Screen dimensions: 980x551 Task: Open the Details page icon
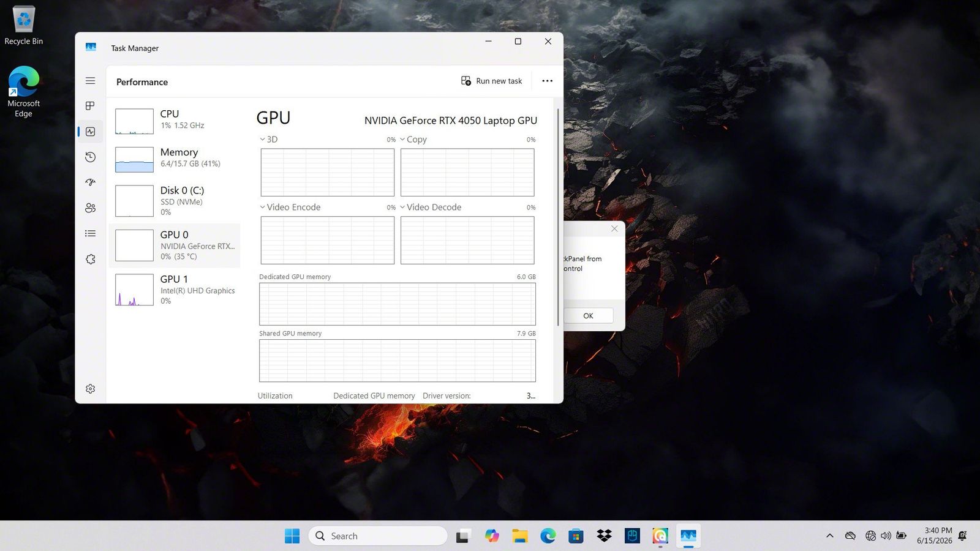(x=90, y=233)
